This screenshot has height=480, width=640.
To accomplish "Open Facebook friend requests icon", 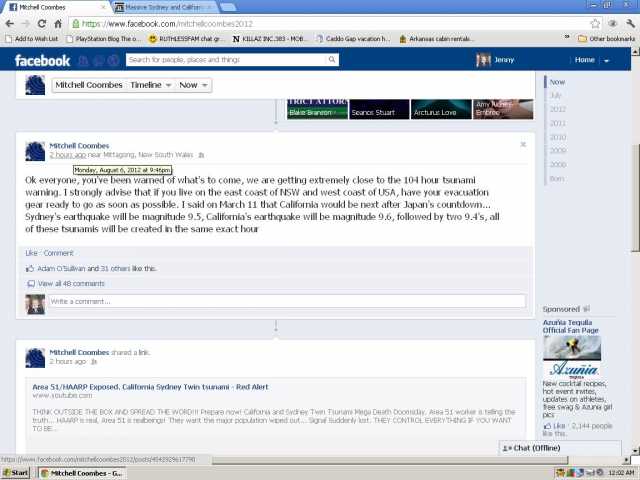I will coord(83,60).
